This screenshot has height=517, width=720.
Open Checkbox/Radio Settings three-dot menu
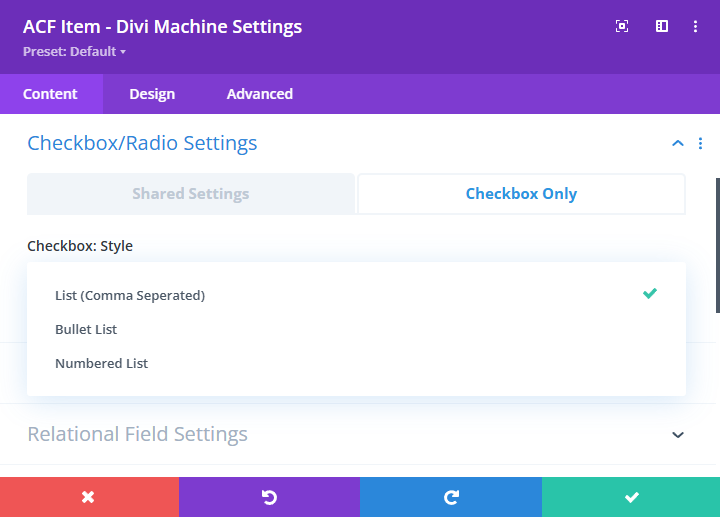coord(700,143)
